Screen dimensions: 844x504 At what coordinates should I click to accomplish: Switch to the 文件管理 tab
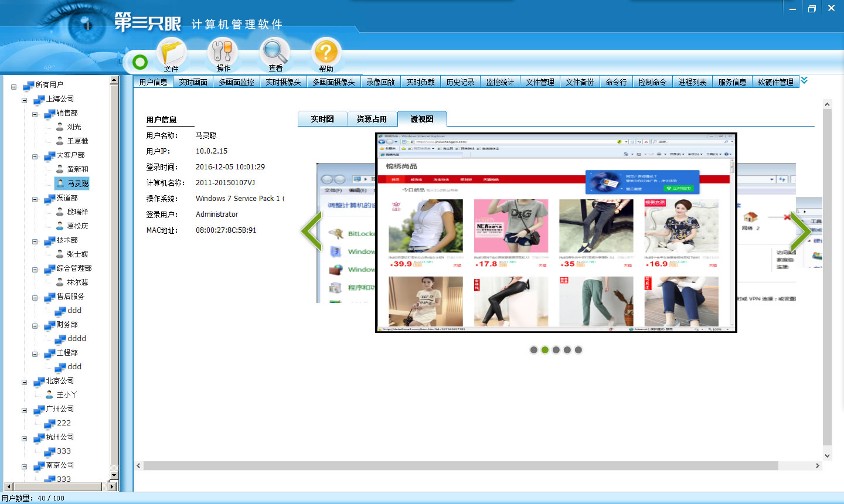click(x=540, y=82)
